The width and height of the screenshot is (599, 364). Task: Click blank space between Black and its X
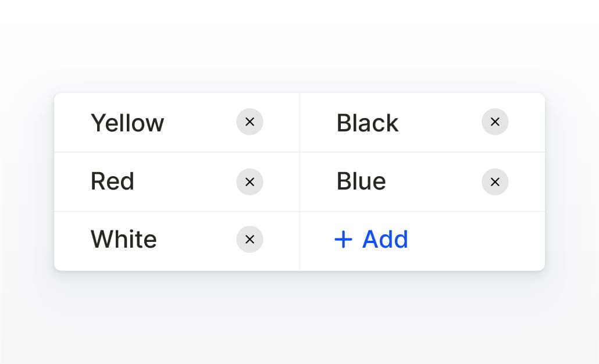click(x=440, y=123)
